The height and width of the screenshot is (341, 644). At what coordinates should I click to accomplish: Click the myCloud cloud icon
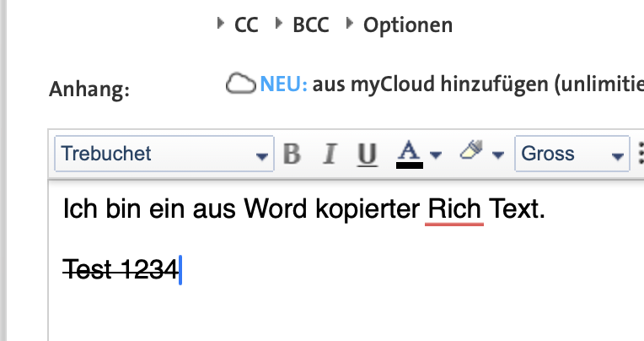pyautogui.click(x=240, y=84)
